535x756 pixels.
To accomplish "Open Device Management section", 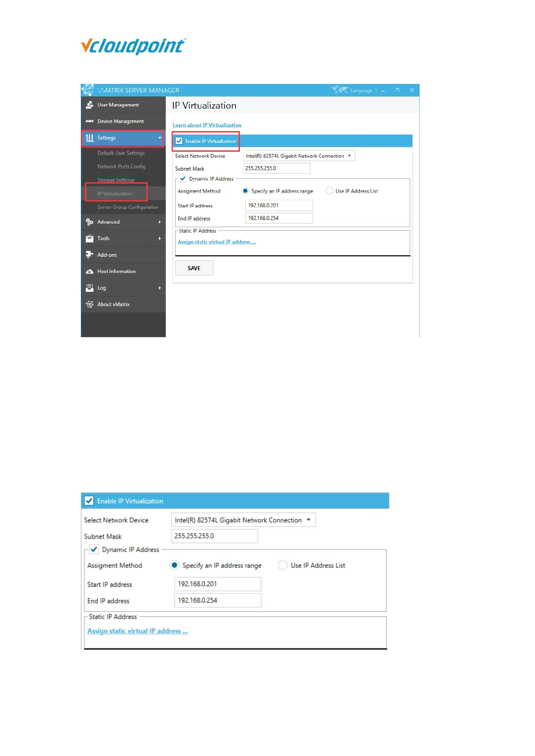I will click(x=124, y=121).
